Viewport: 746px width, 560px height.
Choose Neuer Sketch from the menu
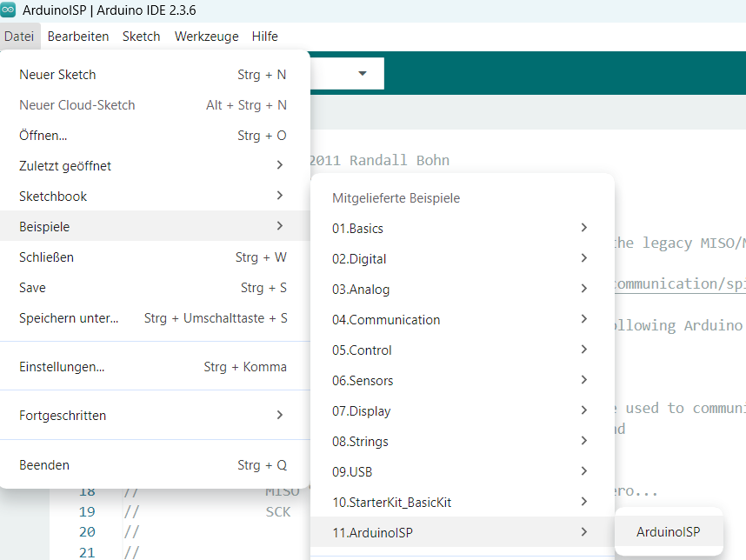pyautogui.click(x=153, y=75)
